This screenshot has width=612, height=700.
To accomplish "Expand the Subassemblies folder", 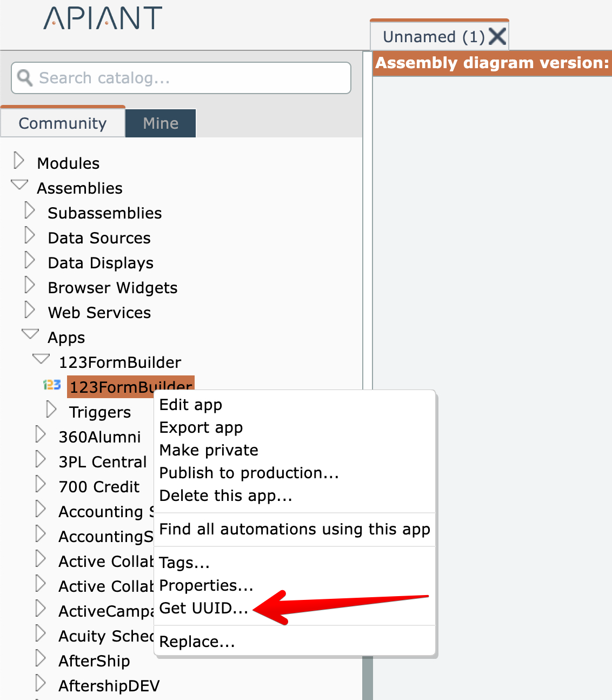I will coord(30,210).
